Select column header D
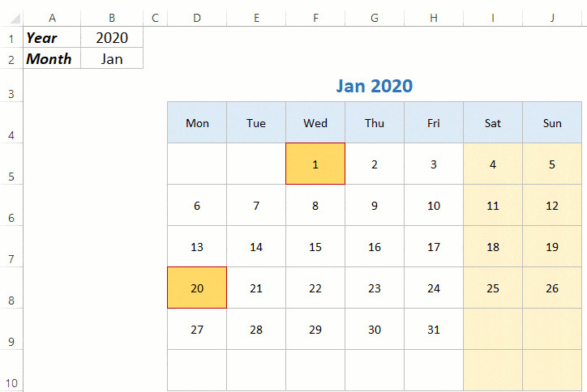587x392 pixels. (197, 17)
